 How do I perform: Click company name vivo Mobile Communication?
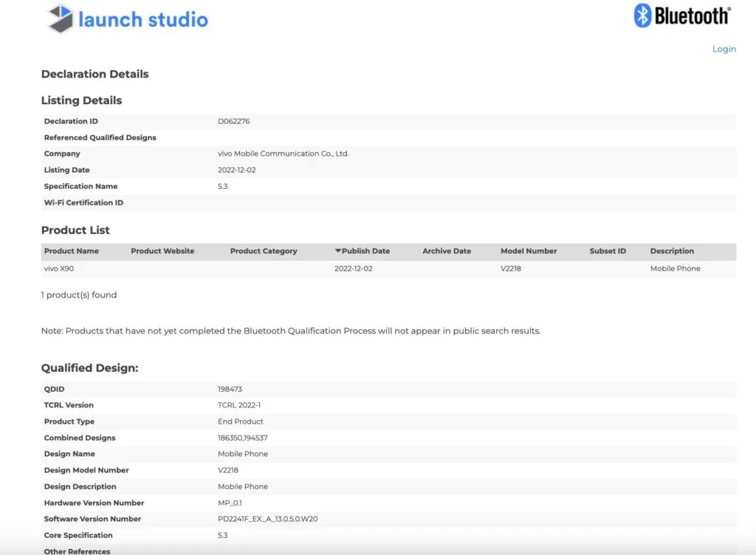pos(283,154)
